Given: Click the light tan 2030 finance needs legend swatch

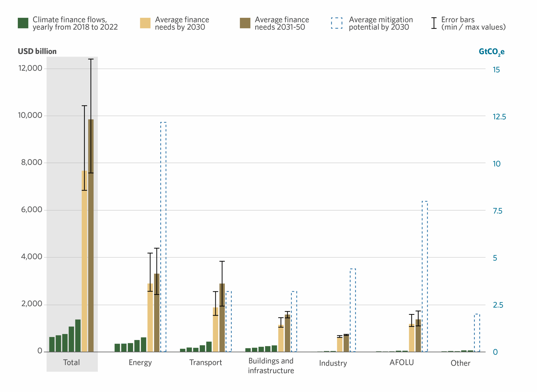Looking at the screenshot, I should click(x=145, y=23).
